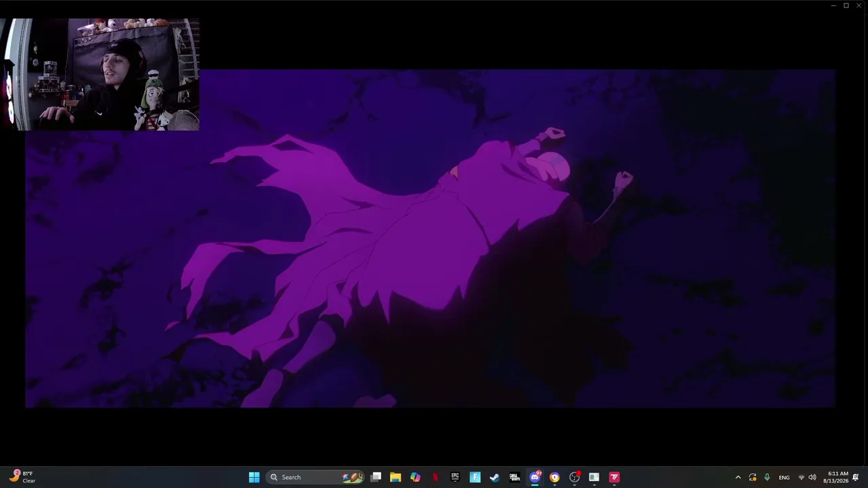Viewport: 868px width, 488px height.
Task: Open the Wi-Fi network tray icon
Action: click(x=801, y=477)
